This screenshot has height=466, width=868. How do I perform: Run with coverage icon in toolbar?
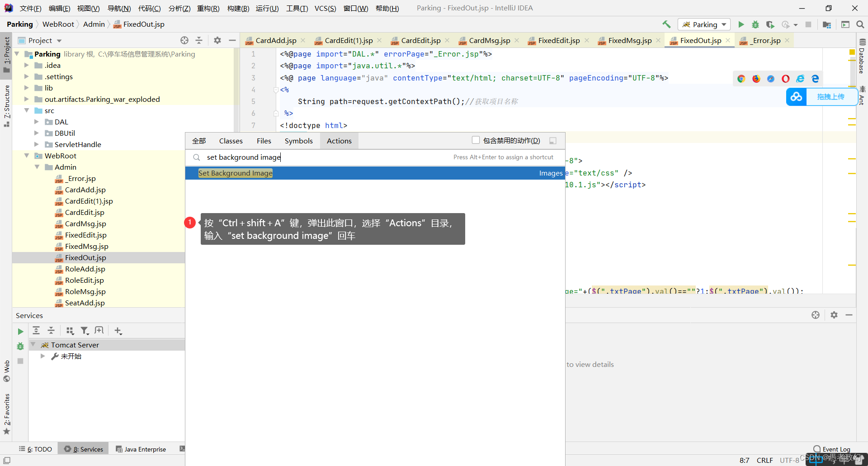770,24
